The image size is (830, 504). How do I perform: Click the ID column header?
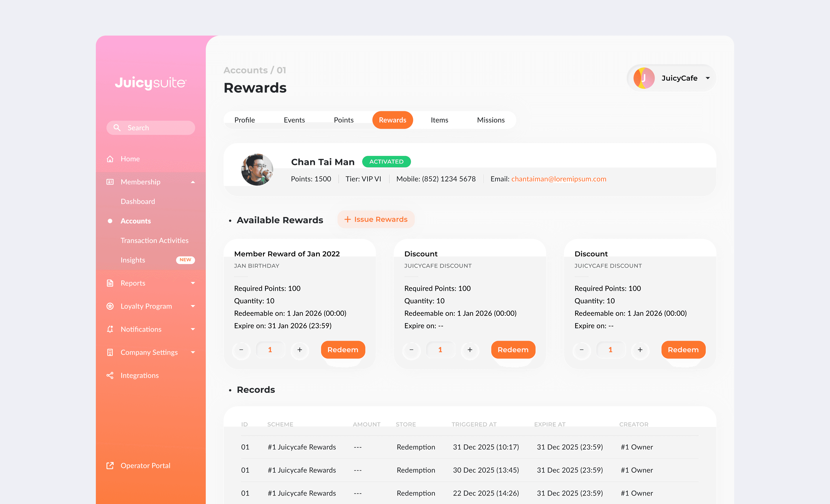tap(245, 424)
